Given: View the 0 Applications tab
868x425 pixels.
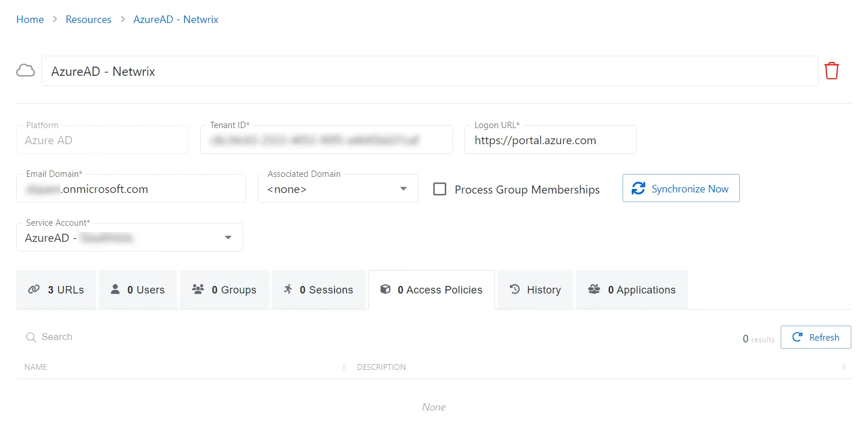Looking at the screenshot, I should pos(632,289).
